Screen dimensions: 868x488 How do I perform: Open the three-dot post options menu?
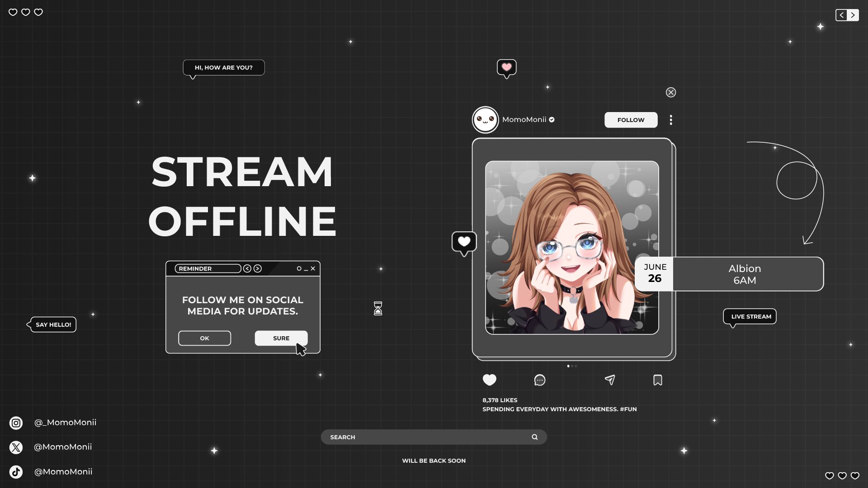pos(671,120)
